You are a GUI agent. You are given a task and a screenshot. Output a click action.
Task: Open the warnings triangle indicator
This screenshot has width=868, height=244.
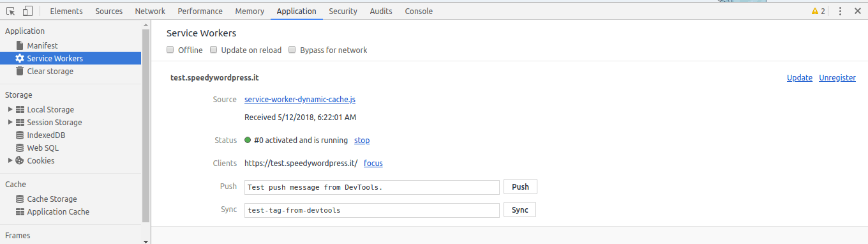click(x=814, y=11)
